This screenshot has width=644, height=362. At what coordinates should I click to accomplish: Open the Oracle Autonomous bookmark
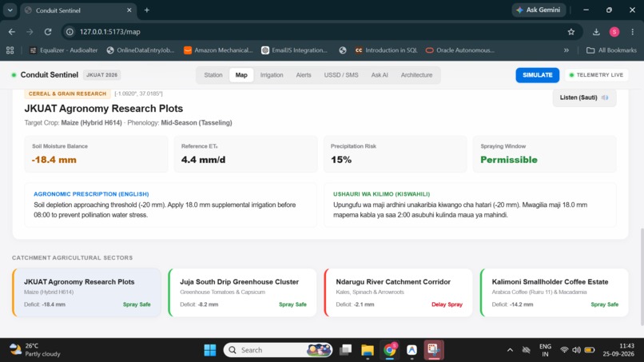click(460, 50)
